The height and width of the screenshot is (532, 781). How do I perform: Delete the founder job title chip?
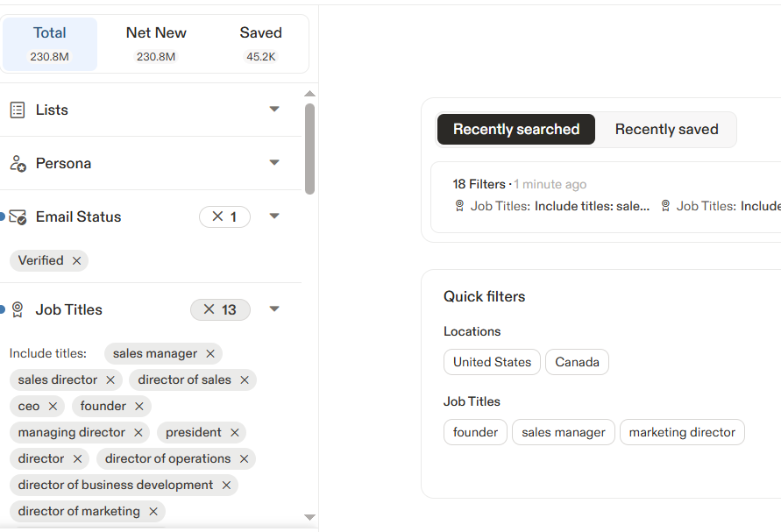click(x=139, y=407)
